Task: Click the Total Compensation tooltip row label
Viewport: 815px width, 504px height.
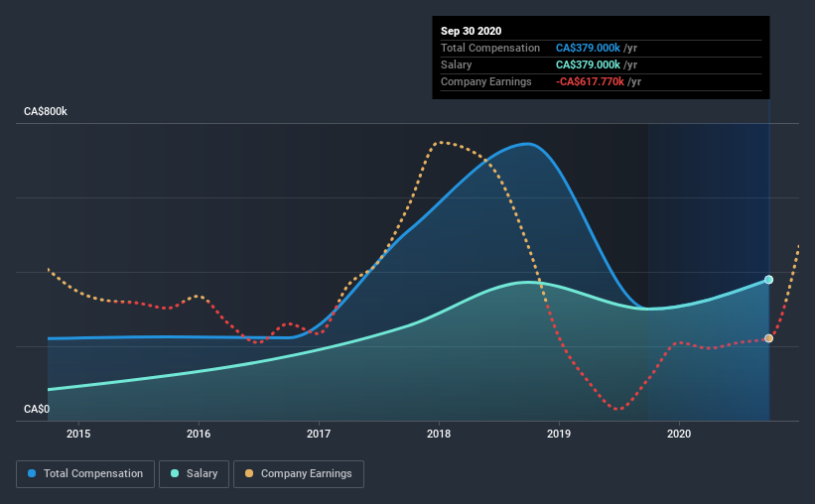Action: 490,48
